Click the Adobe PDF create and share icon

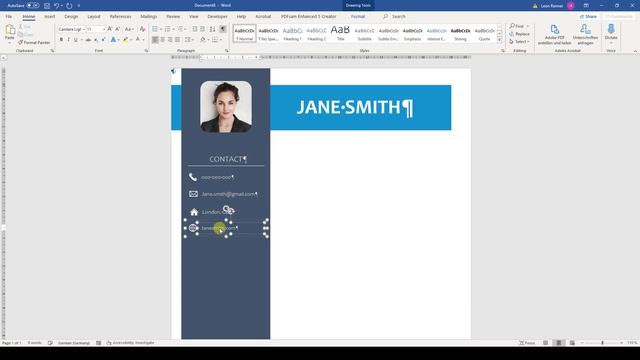click(x=554, y=29)
